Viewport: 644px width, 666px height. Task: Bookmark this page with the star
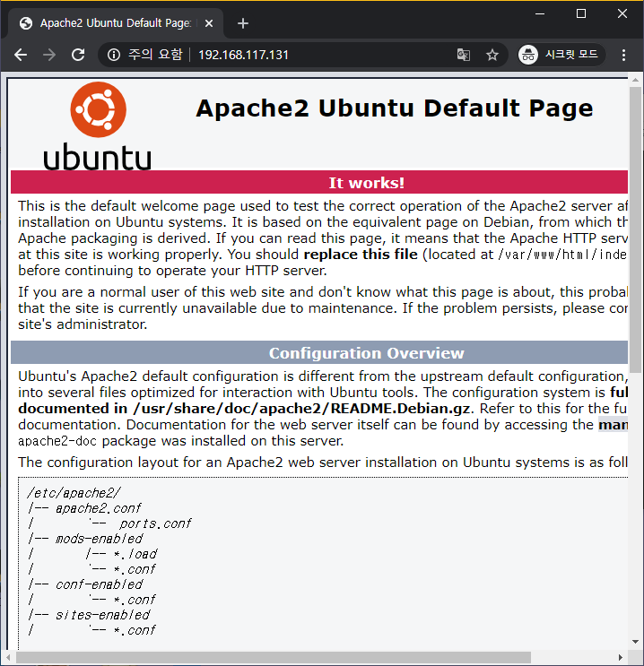[x=492, y=55]
